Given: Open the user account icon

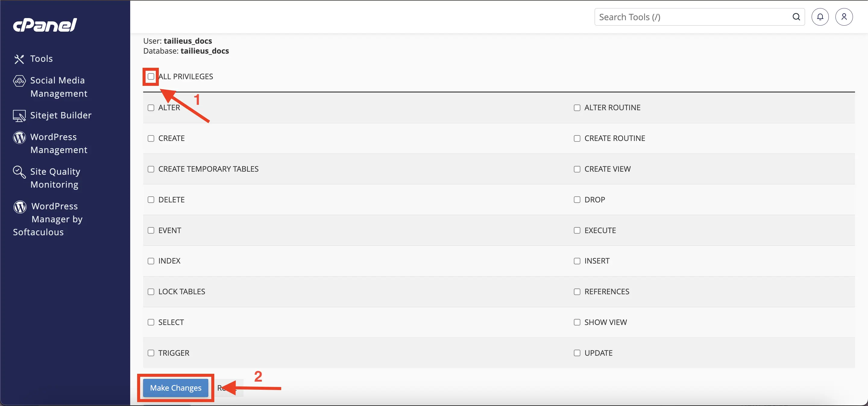Looking at the screenshot, I should pyautogui.click(x=844, y=17).
